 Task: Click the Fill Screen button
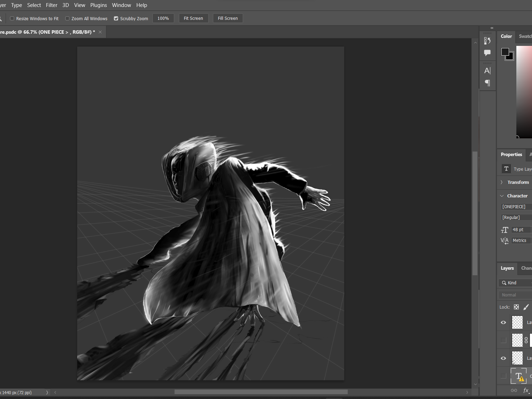(x=228, y=18)
